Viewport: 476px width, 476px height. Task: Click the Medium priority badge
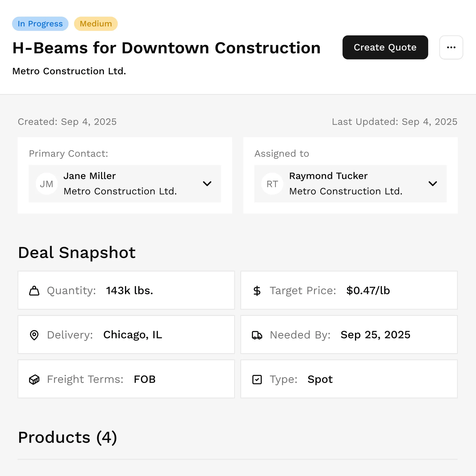point(96,24)
